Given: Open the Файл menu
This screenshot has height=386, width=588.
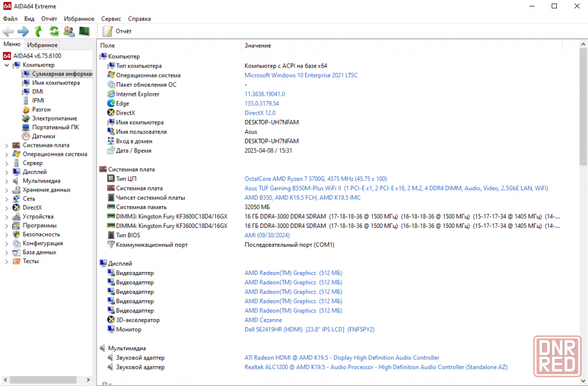Looking at the screenshot, I should pyautogui.click(x=10, y=19).
